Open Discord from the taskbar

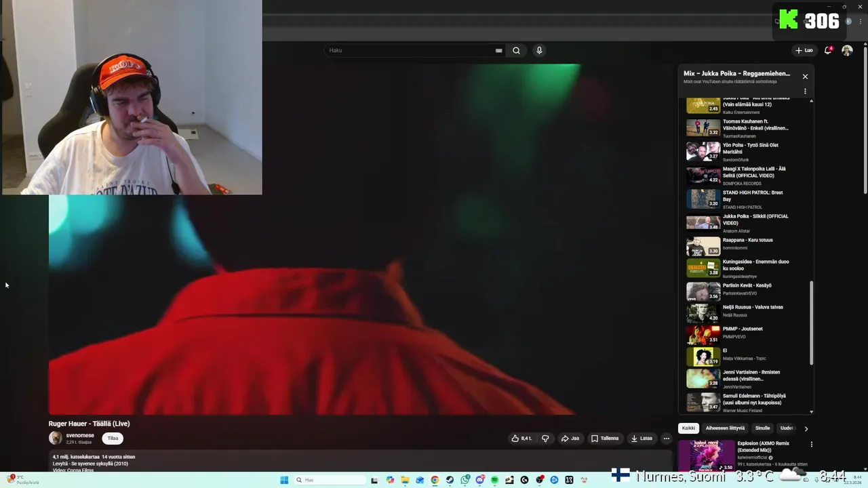[x=479, y=480]
